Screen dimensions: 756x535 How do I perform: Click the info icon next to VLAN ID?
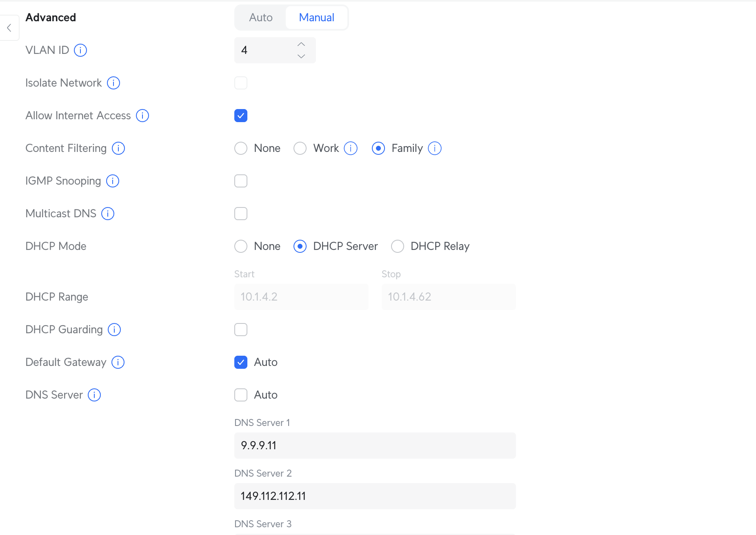[80, 50]
